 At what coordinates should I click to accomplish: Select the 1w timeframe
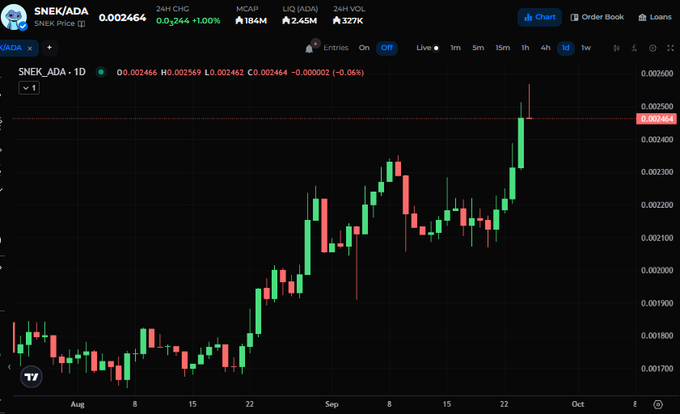[586, 48]
